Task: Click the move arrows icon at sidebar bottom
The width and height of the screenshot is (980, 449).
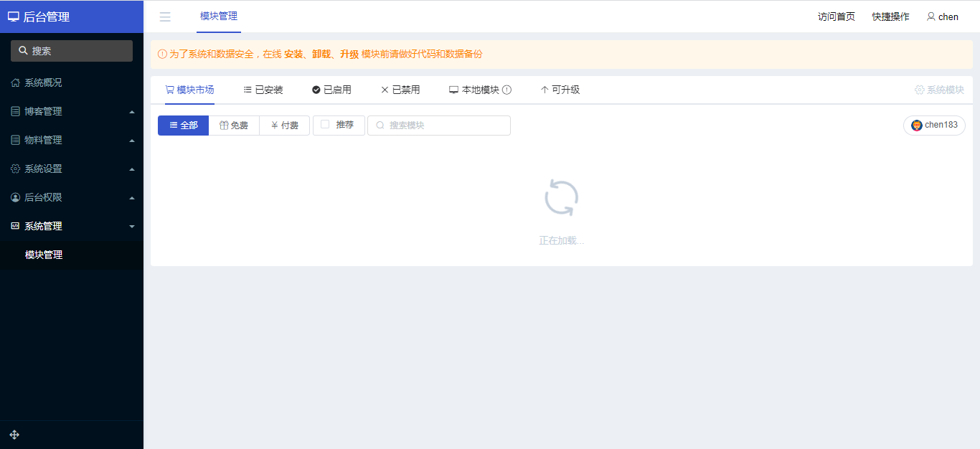Action: pos(14,435)
